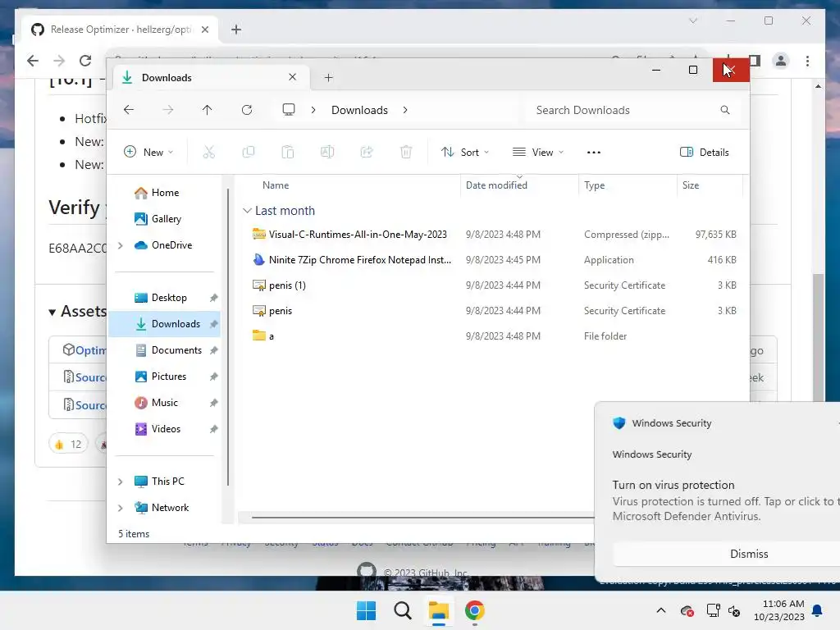Screen dimensions: 840x630
Task: Select Documents in navigation pane
Action: click(x=165, y=349)
